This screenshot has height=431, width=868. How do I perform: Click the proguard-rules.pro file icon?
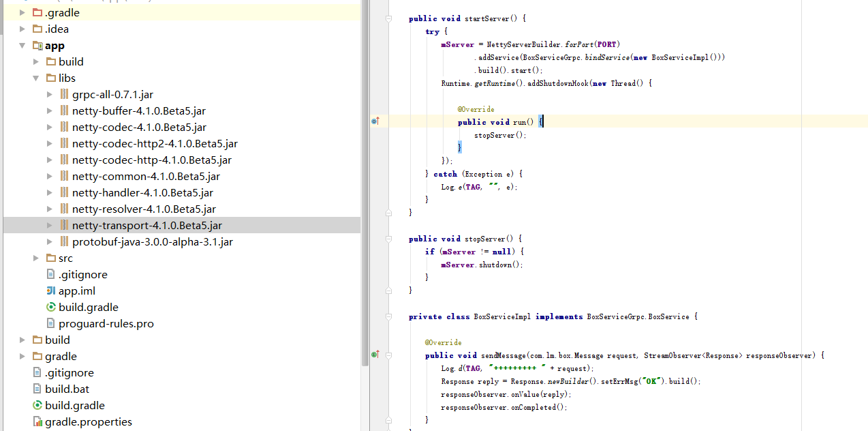(x=50, y=324)
